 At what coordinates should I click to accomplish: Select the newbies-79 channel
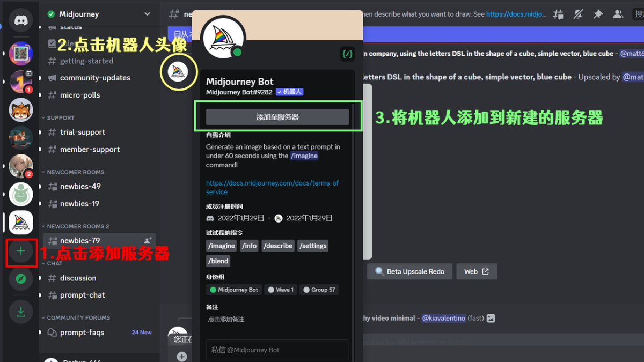(99, 240)
